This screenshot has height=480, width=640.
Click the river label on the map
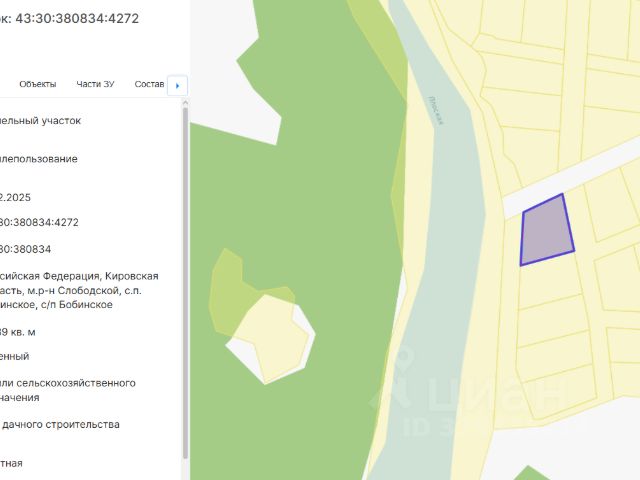pos(436,111)
